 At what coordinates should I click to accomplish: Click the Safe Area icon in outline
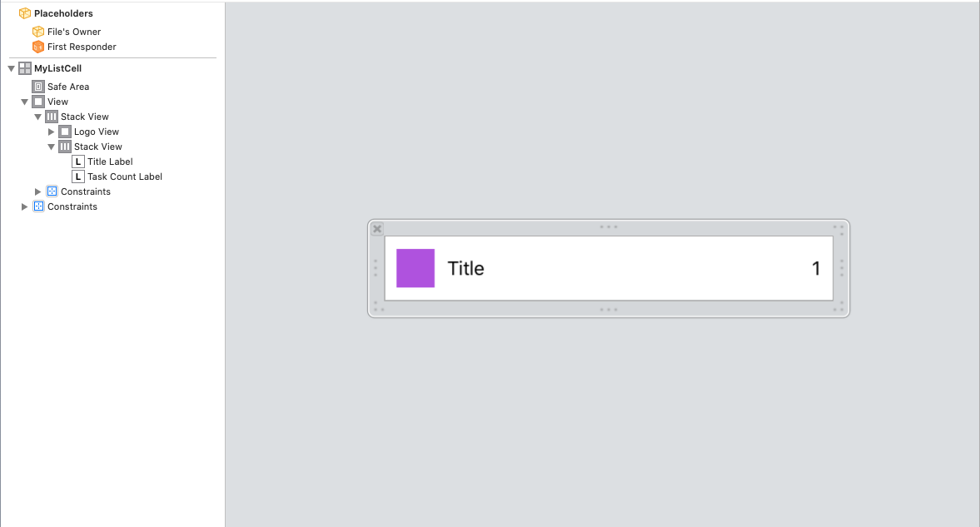click(x=38, y=87)
